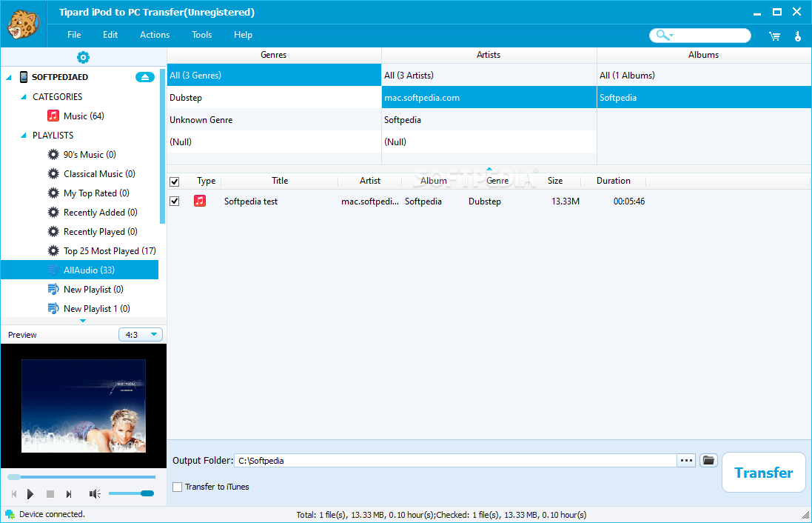Click the playlist icon beside New Playlist (0)
The width and height of the screenshot is (812, 523).
coord(53,289)
